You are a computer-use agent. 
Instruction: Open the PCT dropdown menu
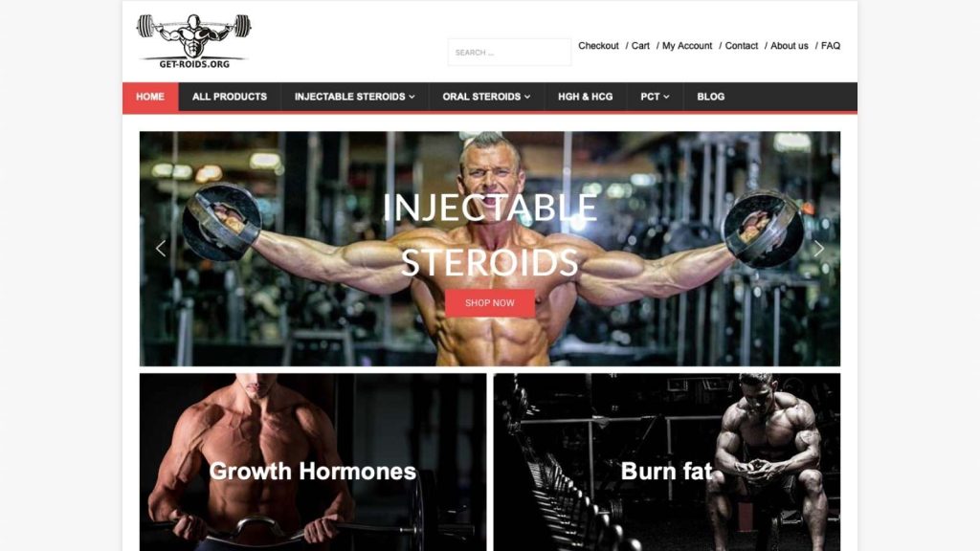[x=655, y=97]
